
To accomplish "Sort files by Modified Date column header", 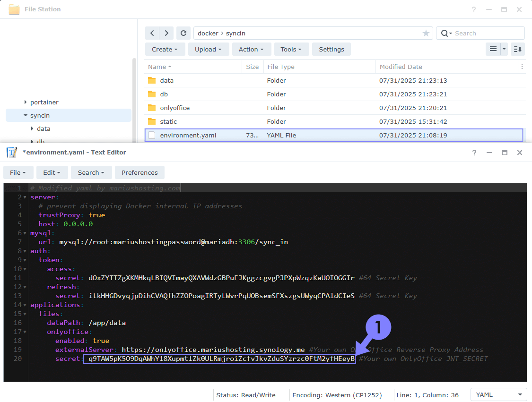I will click(447, 67).
